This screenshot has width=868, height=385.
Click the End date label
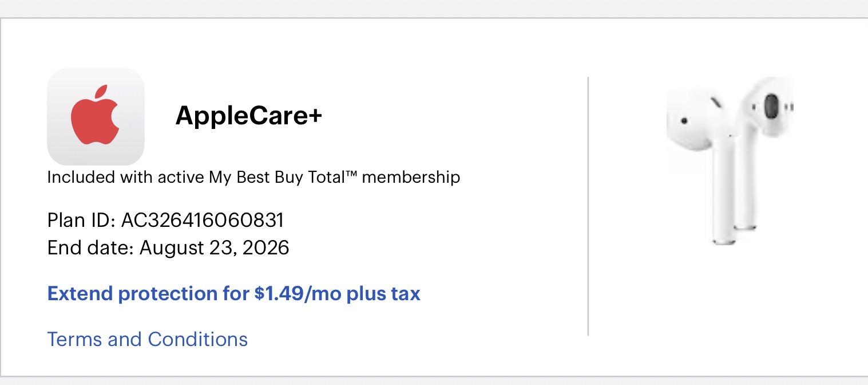90,247
